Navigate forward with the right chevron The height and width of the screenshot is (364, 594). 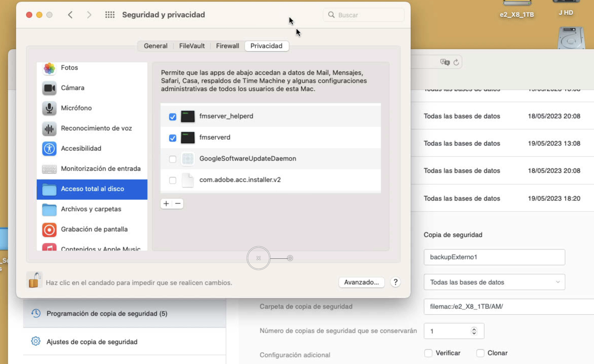89,15
